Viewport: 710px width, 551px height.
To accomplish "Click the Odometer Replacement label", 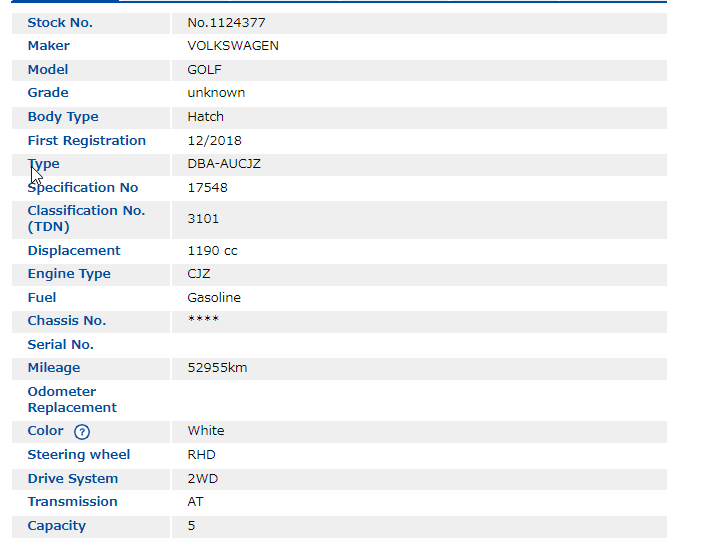I will pyautogui.click(x=72, y=400).
